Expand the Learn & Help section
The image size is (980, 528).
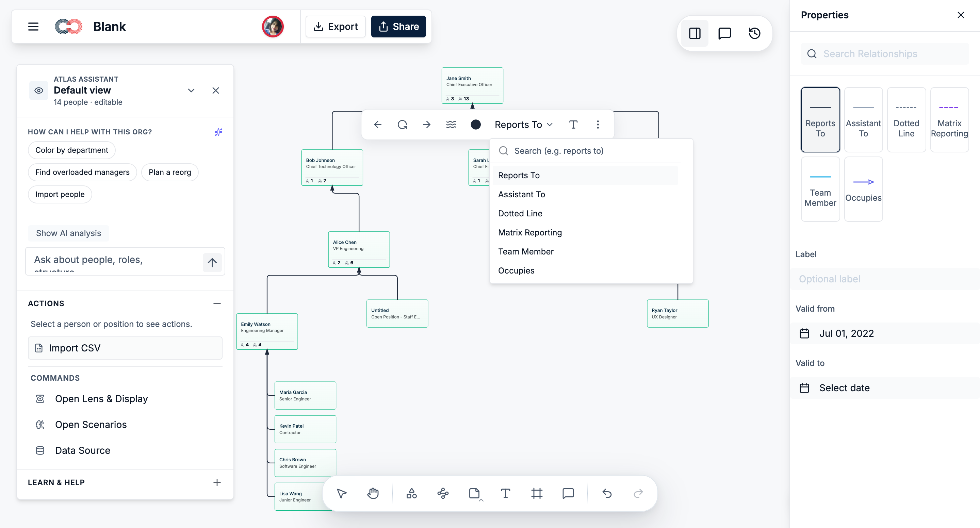[x=217, y=482]
